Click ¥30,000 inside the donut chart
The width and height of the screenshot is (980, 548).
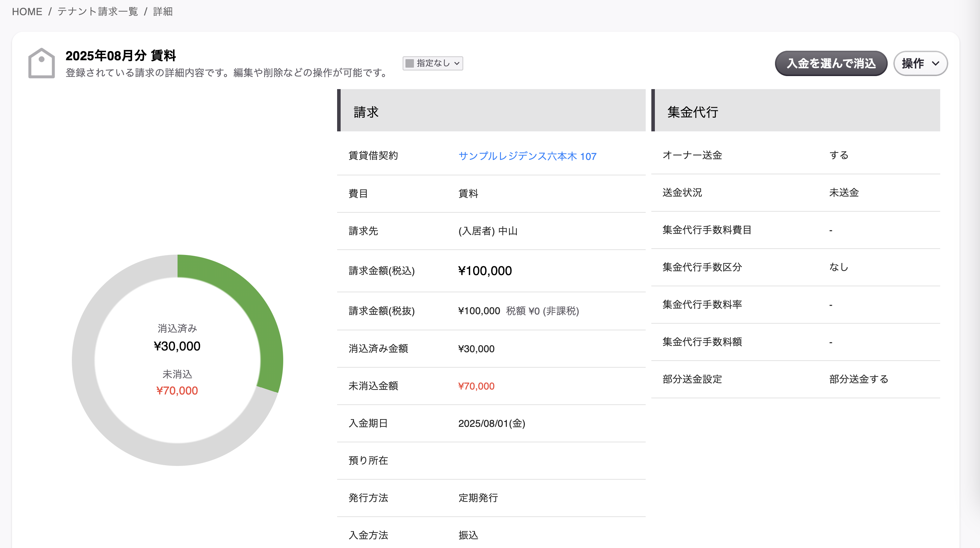(x=177, y=346)
